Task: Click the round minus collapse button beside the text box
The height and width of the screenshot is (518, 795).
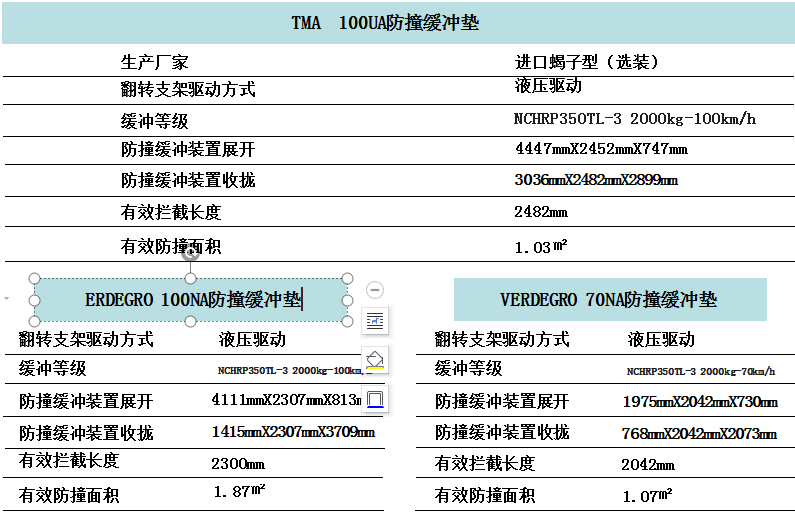Action: tap(375, 290)
